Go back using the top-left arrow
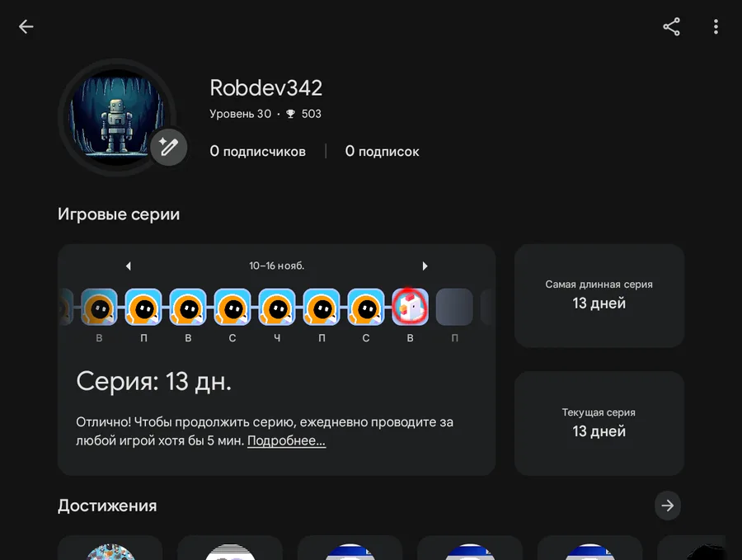The width and height of the screenshot is (742, 560). pyautogui.click(x=26, y=26)
